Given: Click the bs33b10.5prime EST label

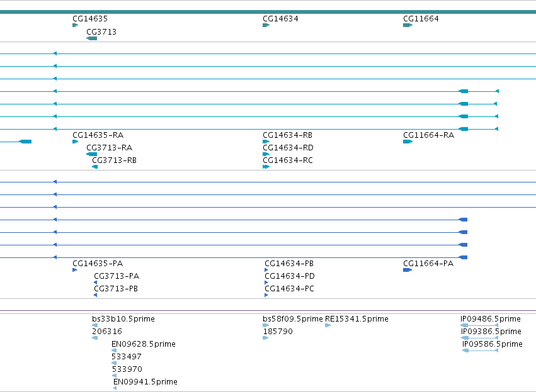Looking at the screenshot, I should 123,319.
